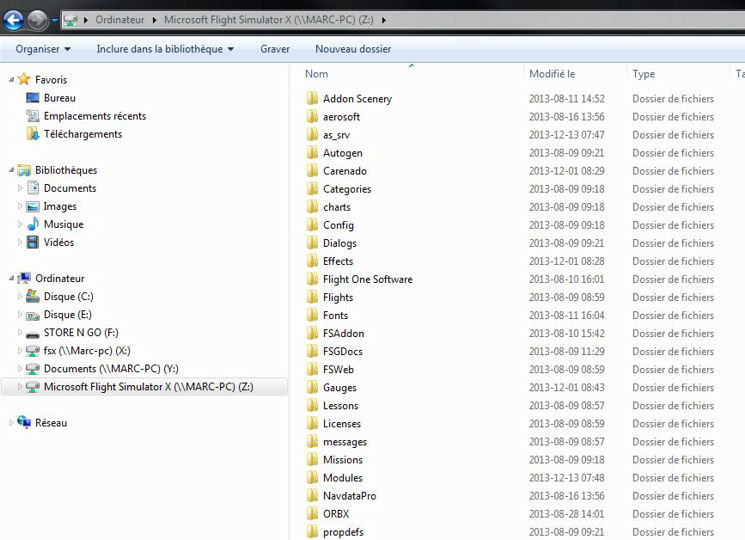This screenshot has width=745, height=540.
Task: Select the Missions folder
Action: 343,460
